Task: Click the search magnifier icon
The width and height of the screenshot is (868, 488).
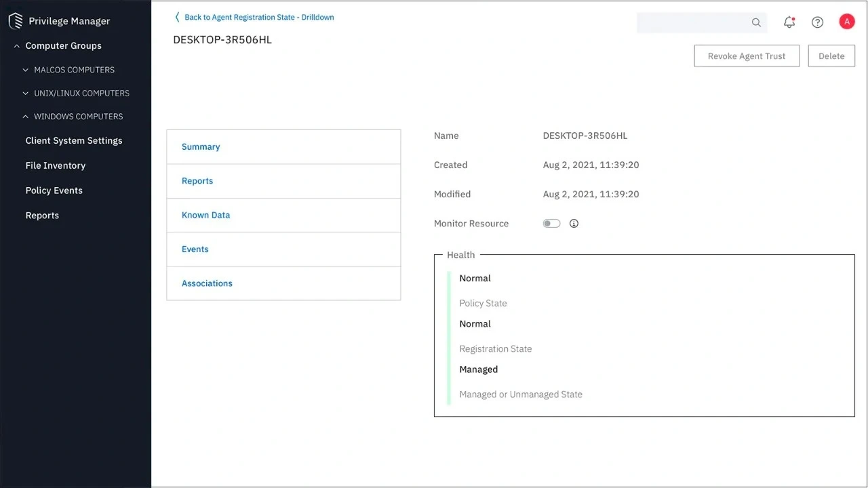Action: click(x=756, y=22)
